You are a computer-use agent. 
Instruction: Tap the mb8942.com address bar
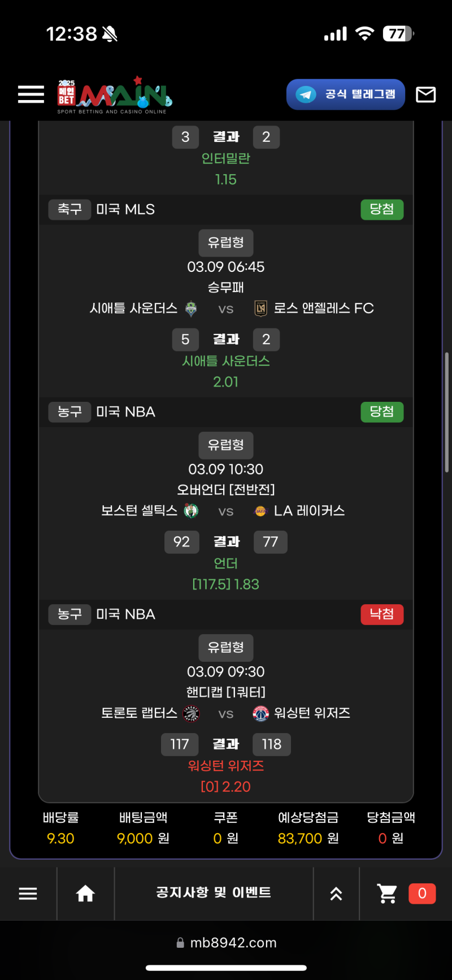[x=226, y=943]
